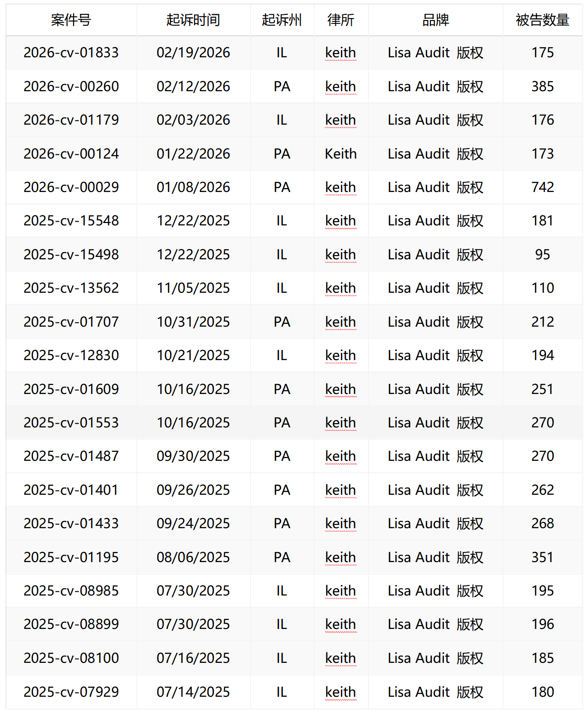Select case number 2026-cv-01833 cell
This screenshot has width=588, height=713.
pyautogui.click(x=71, y=53)
